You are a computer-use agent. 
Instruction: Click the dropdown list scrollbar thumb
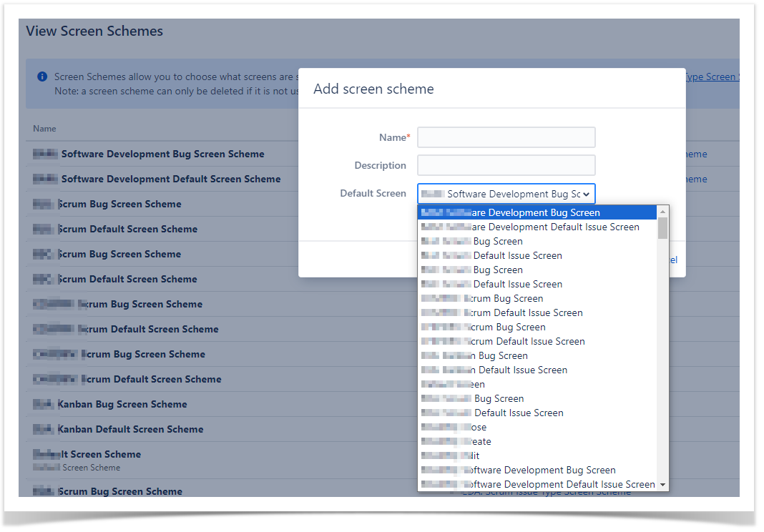[x=662, y=228]
